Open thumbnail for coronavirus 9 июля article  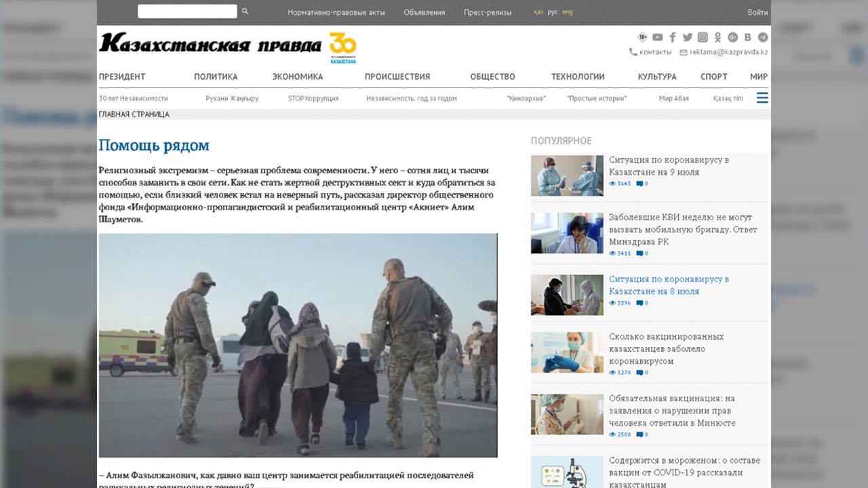(567, 176)
